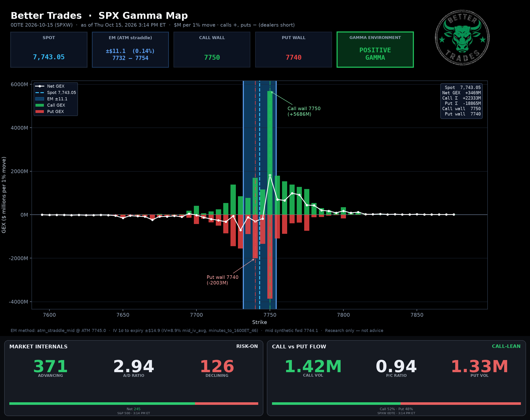530x420 pixels.
Task: Click the RISK-ON label
Action: pyautogui.click(x=247, y=346)
